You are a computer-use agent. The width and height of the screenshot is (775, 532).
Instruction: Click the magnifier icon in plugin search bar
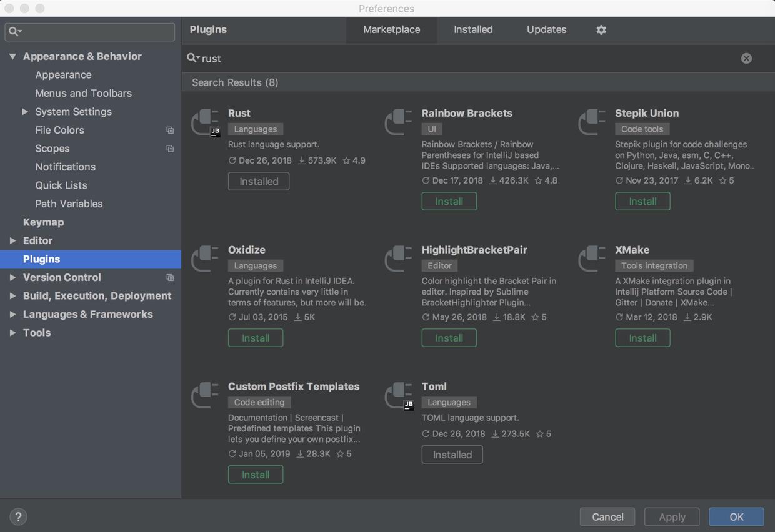pos(192,58)
